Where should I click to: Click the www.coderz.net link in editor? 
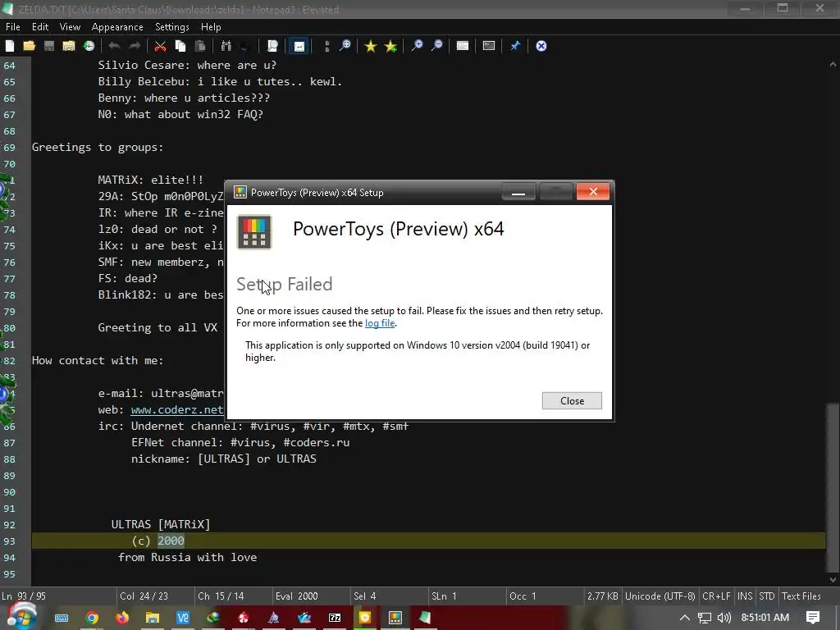tap(177, 410)
